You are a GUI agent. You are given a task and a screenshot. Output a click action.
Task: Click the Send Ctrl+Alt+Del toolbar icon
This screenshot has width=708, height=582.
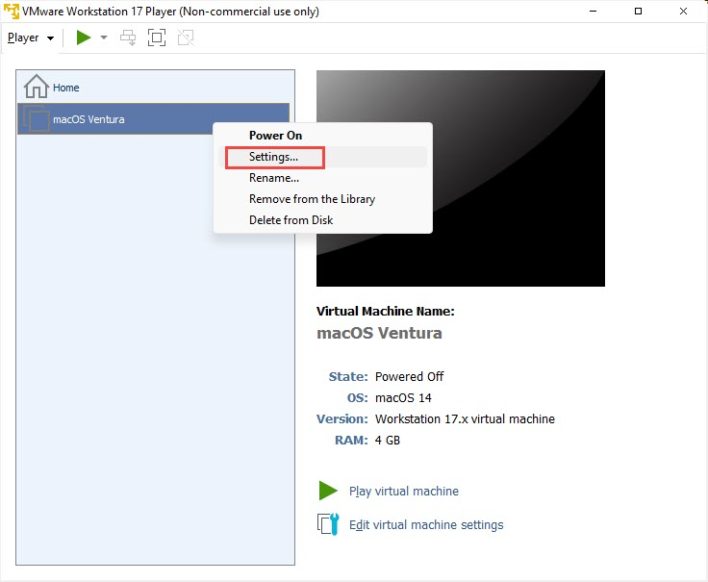point(128,37)
